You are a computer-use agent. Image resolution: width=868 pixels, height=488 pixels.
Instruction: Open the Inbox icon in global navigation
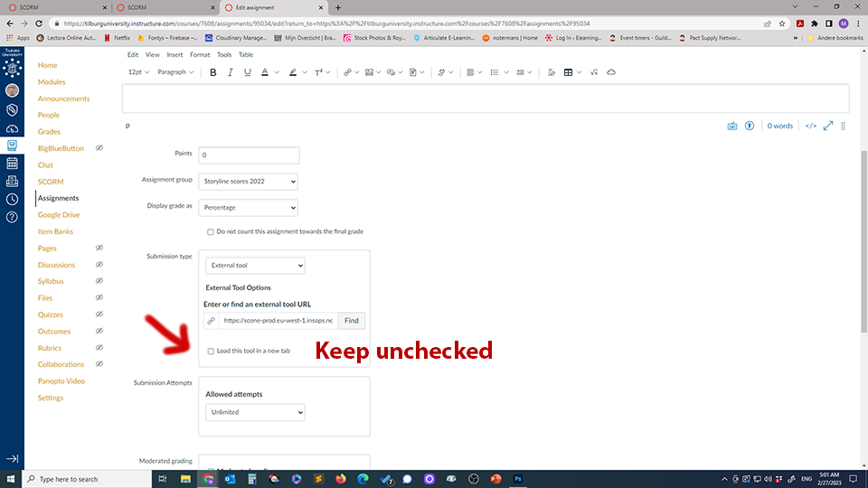tap(12, 181)
